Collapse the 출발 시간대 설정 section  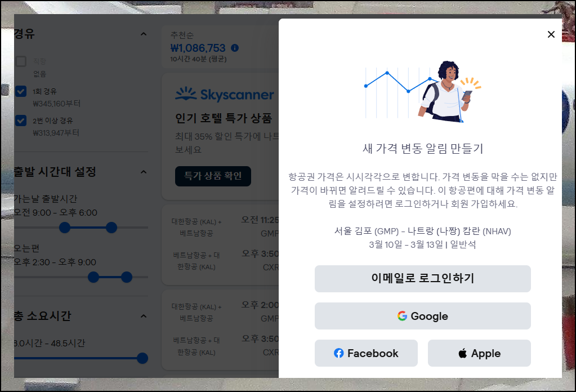tap(144, 172)
